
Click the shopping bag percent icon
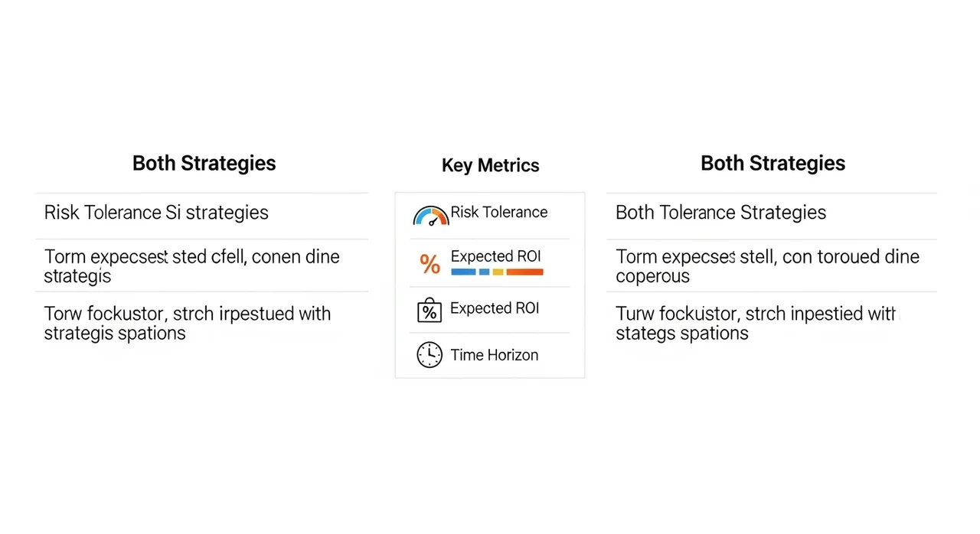430,310
